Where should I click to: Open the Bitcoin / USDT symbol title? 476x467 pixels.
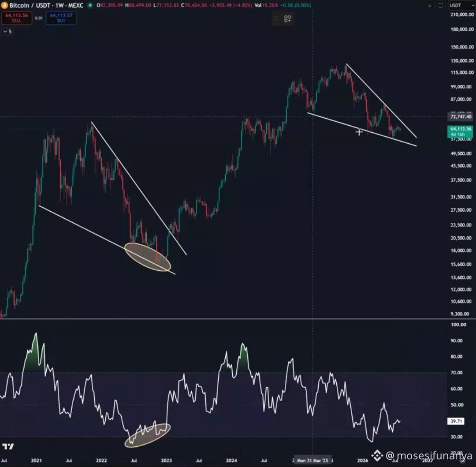tap(46, 5)
